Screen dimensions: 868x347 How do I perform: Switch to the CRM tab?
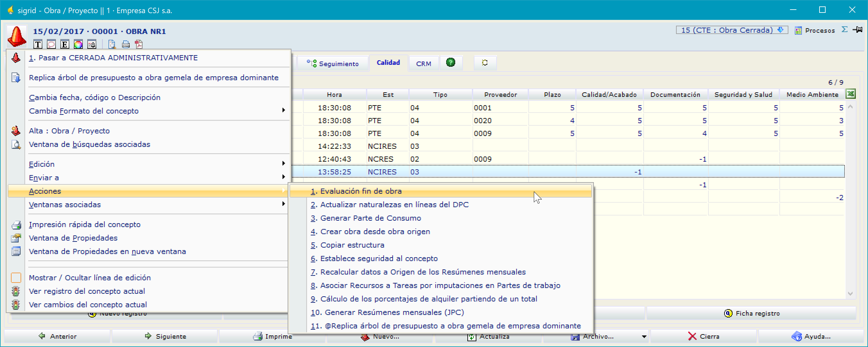point(423,63)
